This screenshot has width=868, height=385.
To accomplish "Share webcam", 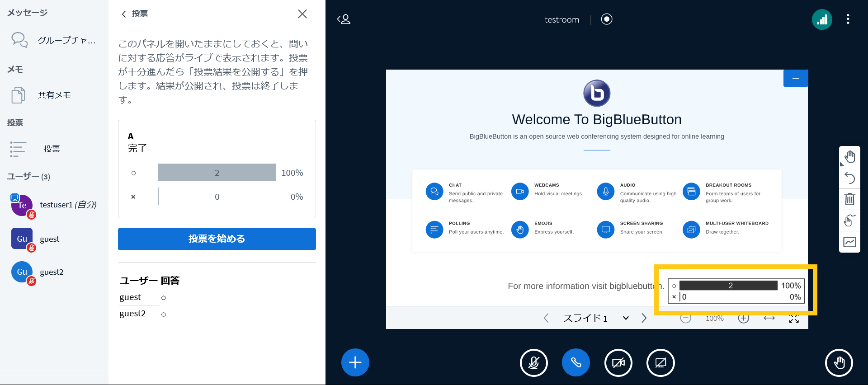I will coord(618,362).
